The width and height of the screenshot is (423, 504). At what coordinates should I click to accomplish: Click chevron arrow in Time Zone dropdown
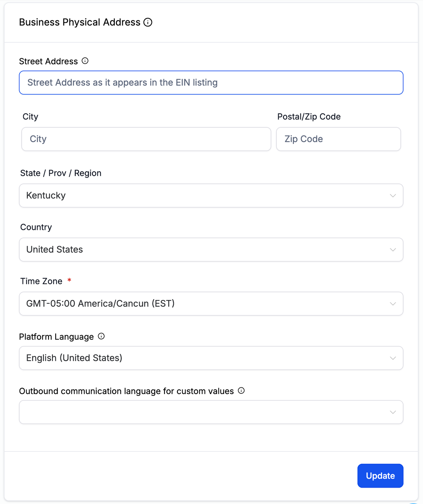point(393,304)
